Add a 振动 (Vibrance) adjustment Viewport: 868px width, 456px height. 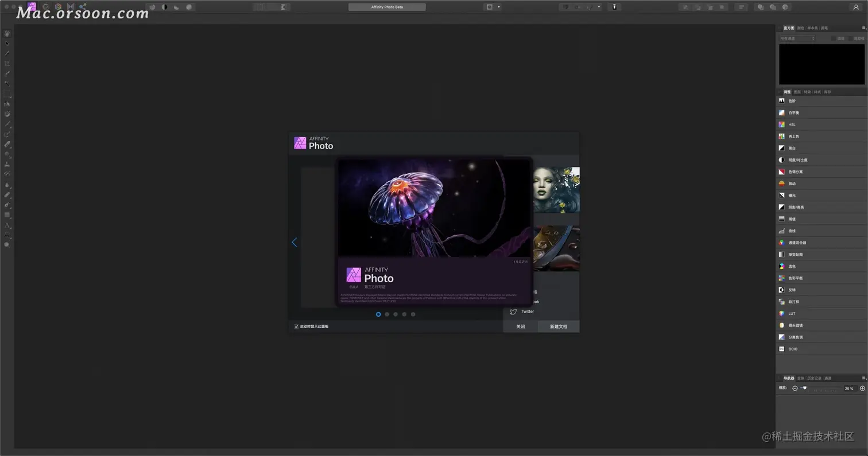click(x=821, y=184)
